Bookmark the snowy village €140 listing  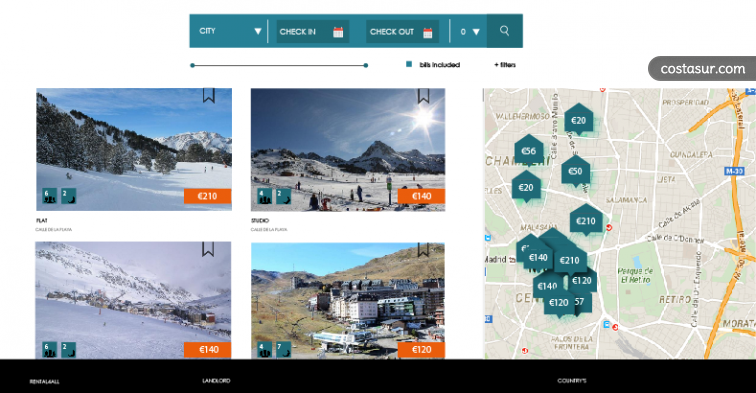[x=208, y=249]
